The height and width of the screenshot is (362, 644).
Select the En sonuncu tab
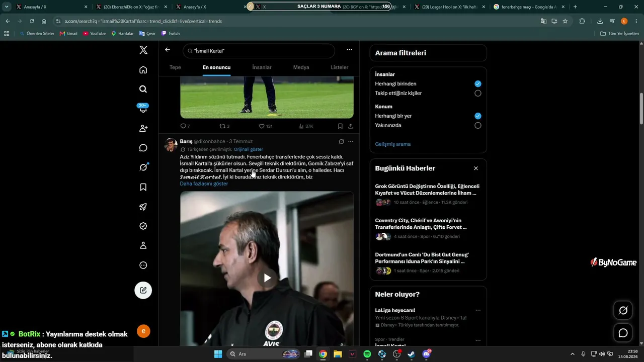216,67
